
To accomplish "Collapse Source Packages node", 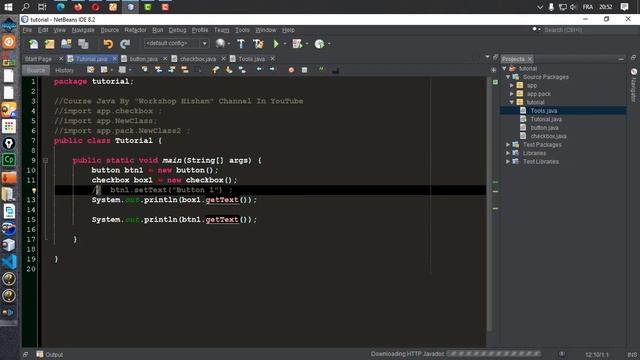I will coord(508,77).
